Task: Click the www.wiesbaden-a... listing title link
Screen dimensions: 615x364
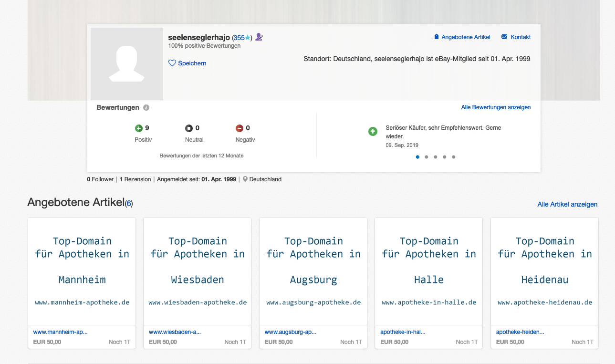Action: 175,332
